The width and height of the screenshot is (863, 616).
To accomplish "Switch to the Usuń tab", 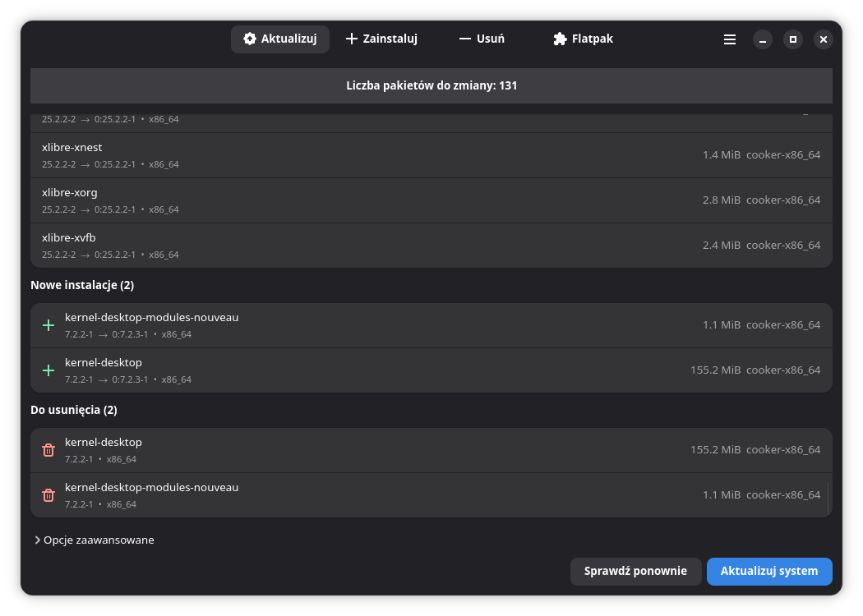I will [x=482, y=39].
